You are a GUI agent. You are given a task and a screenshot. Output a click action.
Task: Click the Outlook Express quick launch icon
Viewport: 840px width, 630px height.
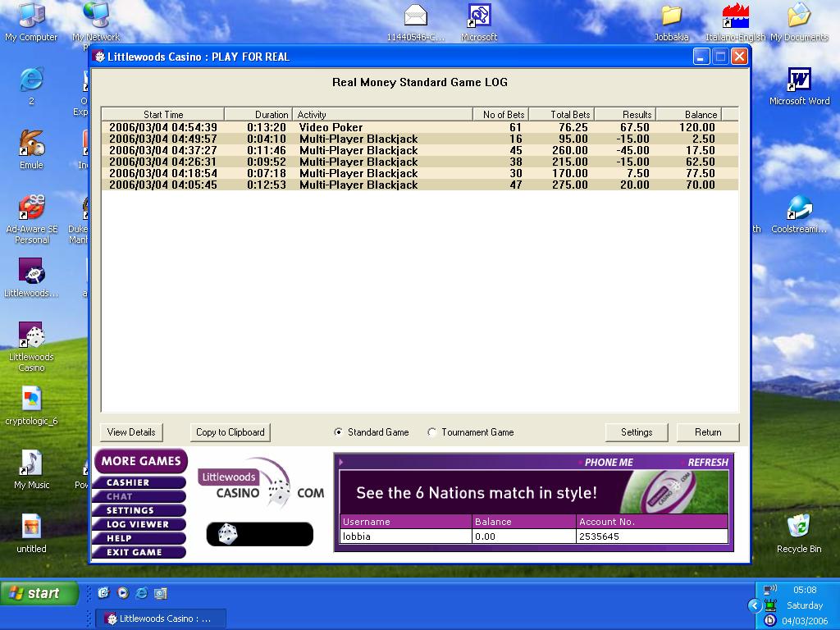point(161,592)
